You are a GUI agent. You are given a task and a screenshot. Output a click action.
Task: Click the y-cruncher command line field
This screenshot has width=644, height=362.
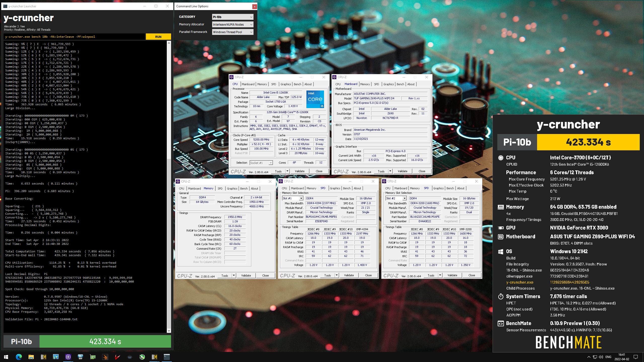coord(74,37)
